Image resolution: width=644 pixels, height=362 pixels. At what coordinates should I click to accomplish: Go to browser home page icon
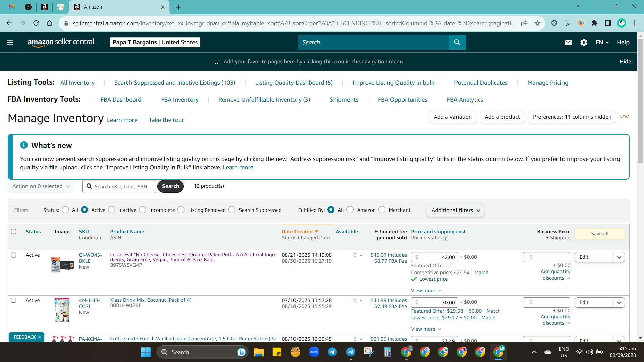coord(50,23)
